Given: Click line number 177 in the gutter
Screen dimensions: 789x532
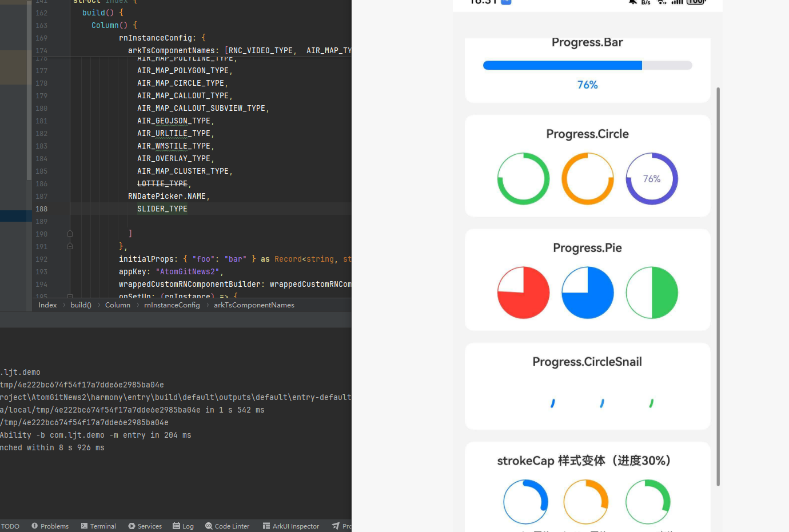Looking at the screenshot, I should (x=42, y=70).
